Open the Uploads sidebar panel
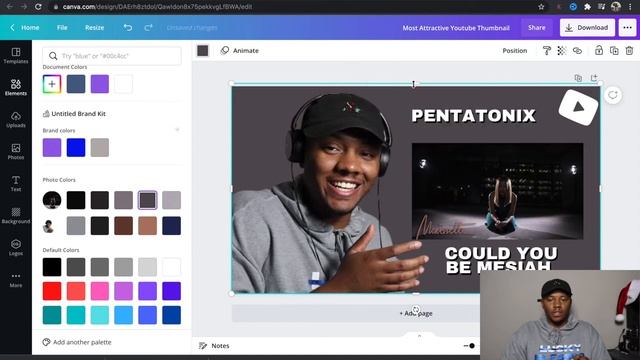 click(x=16, y=120)
